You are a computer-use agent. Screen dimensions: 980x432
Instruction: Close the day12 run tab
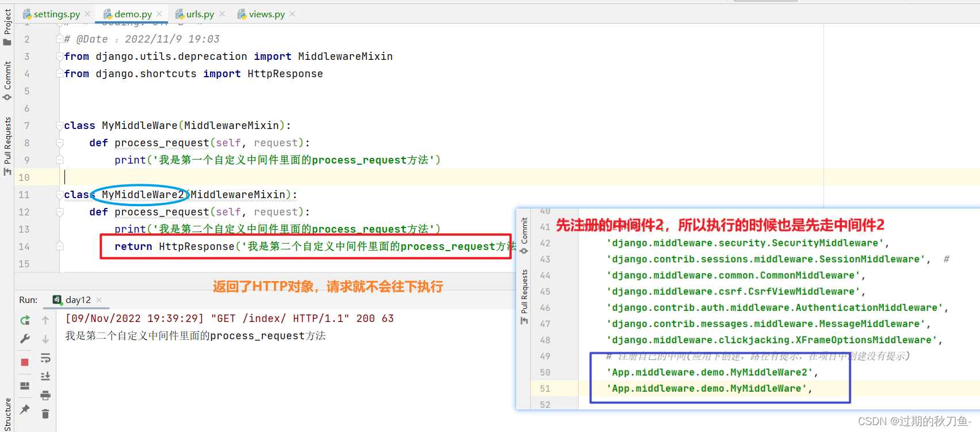tap(99, 300)
